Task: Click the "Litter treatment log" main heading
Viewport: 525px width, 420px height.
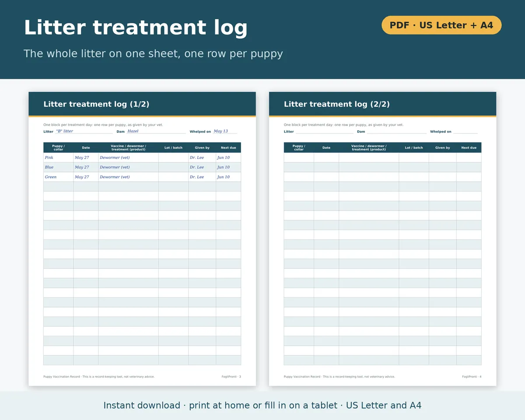Action: pos(136,28)
